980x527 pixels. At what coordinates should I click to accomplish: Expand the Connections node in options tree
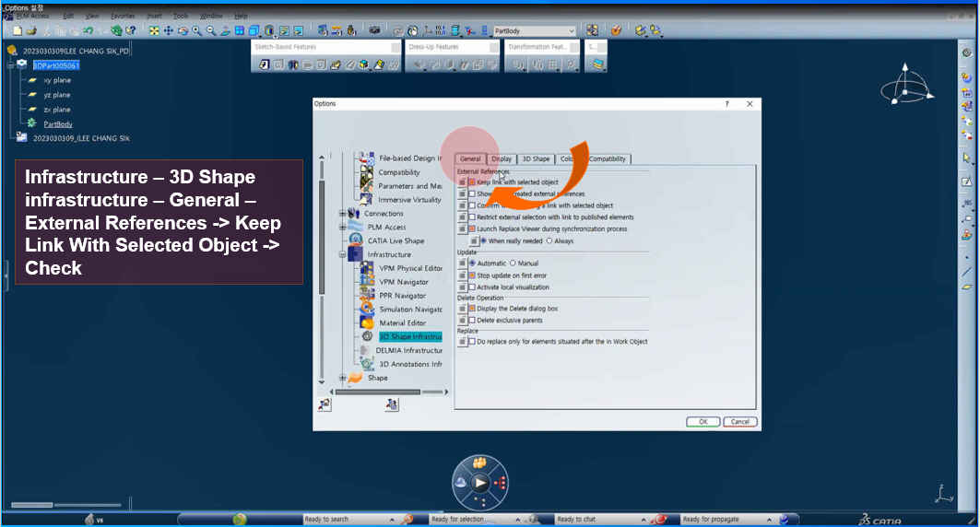(343, 214)
